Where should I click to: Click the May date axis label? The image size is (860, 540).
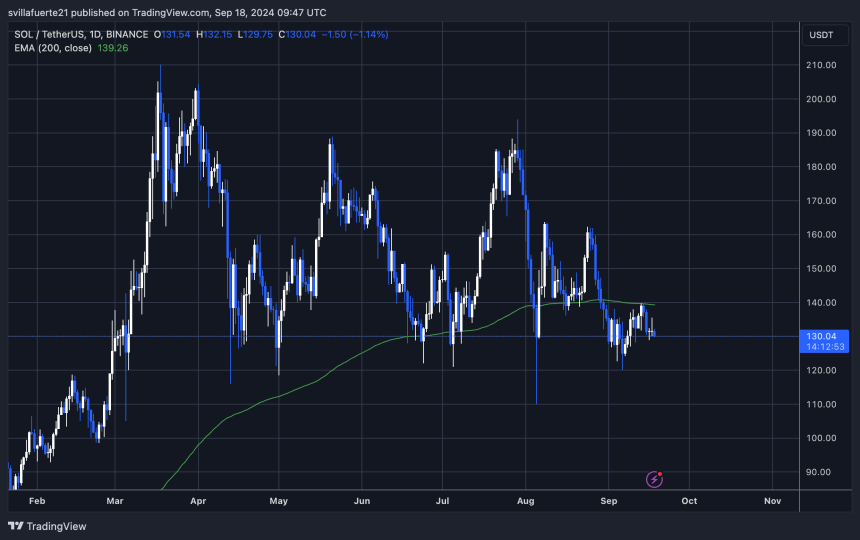pyautogui.click(x=279, y=501)
